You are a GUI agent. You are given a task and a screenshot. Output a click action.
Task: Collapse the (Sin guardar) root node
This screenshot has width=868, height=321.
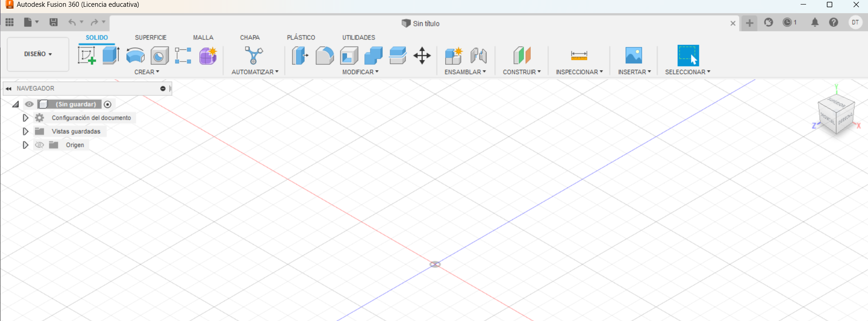[x=16, y=104]
